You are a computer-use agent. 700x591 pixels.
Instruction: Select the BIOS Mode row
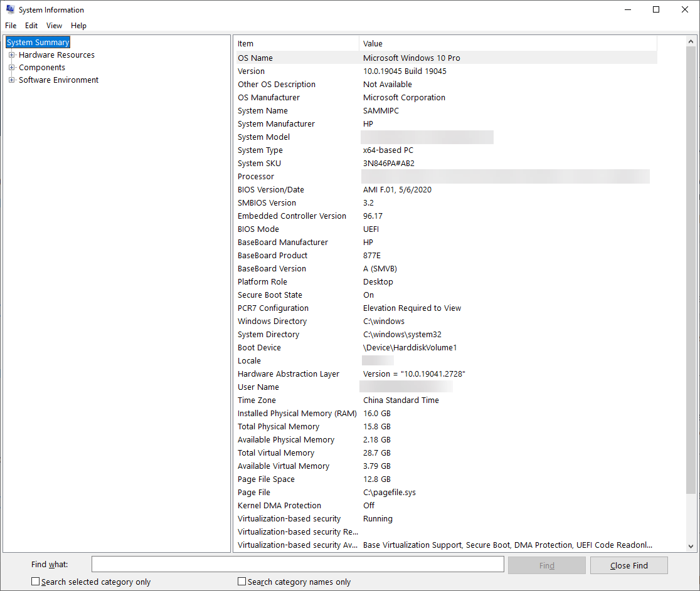(x=447, y=229)
